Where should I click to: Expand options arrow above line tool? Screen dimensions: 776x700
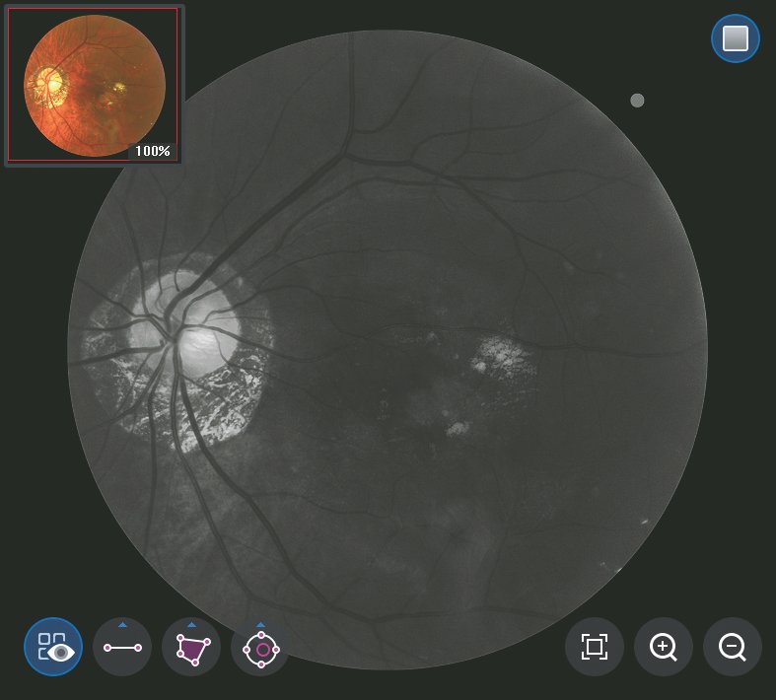tap(122, 624)
